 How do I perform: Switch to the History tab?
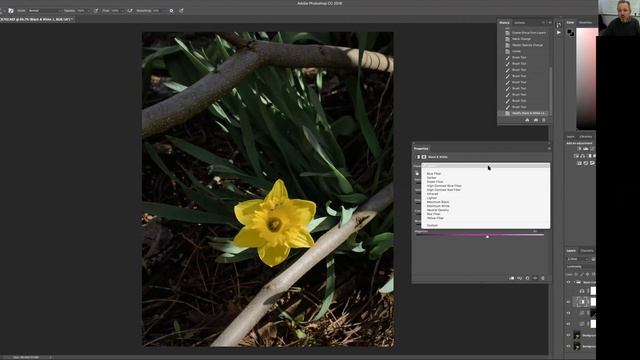(x=504, y=23)
